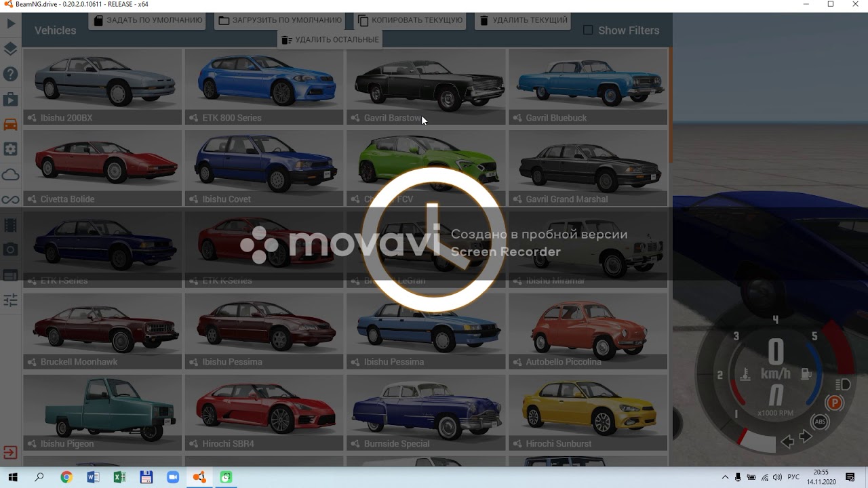Viewport: 868px width, 488px height.
Task: Click the "Hirochi Sunburst" label
Action: coord(559,444)
